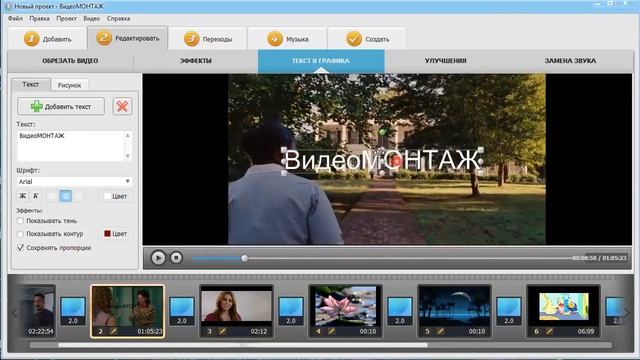The image size is (640, 360).
Task: Edit clip 5 with pencil icon
Action: (440, 331)
